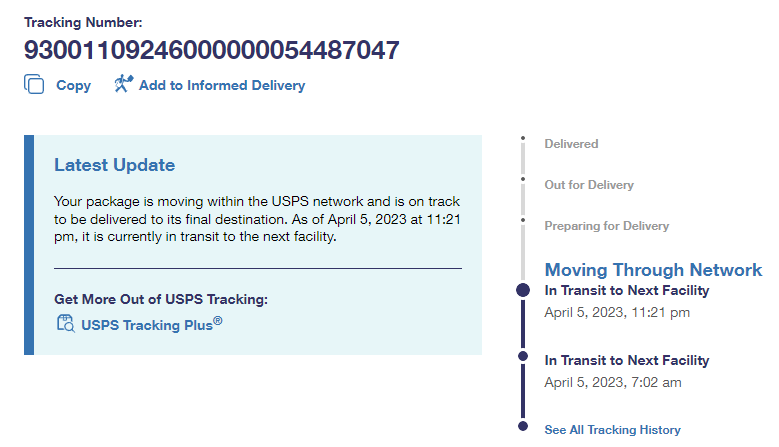Expand See All Tracking History
779x447 pixels.
pos(612,430)
